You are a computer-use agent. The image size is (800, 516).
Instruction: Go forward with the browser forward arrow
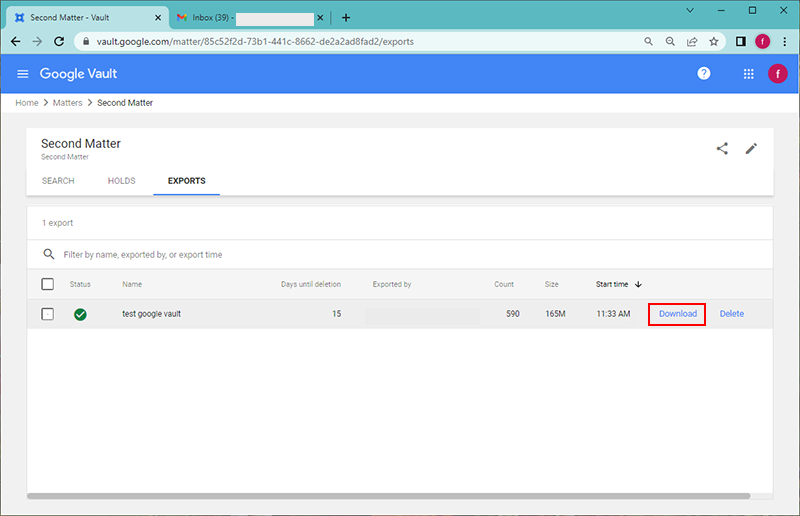[37, 41]
